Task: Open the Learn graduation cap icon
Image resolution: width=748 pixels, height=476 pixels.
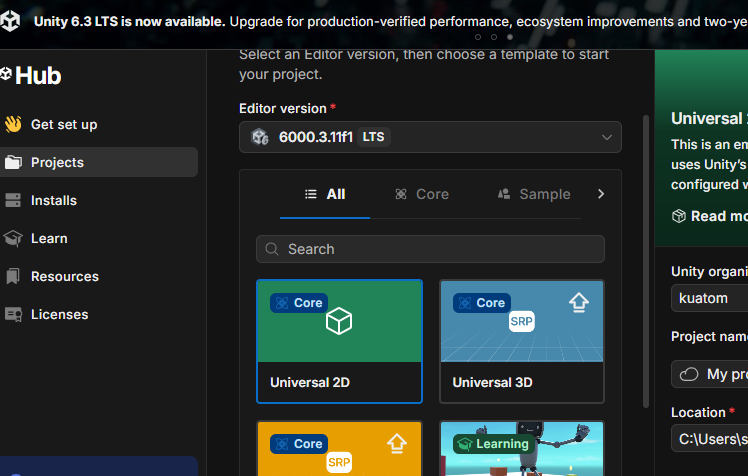Action: point(13,238)
